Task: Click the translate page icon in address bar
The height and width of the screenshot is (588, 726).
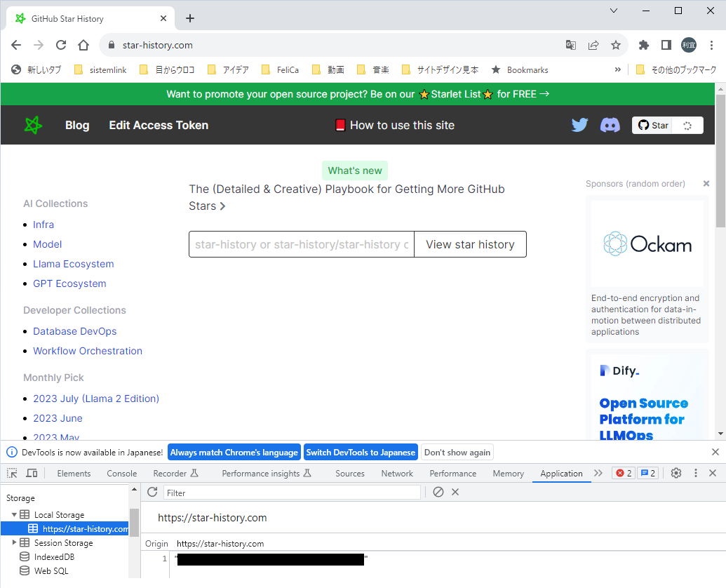Action: tap(570, 44)
